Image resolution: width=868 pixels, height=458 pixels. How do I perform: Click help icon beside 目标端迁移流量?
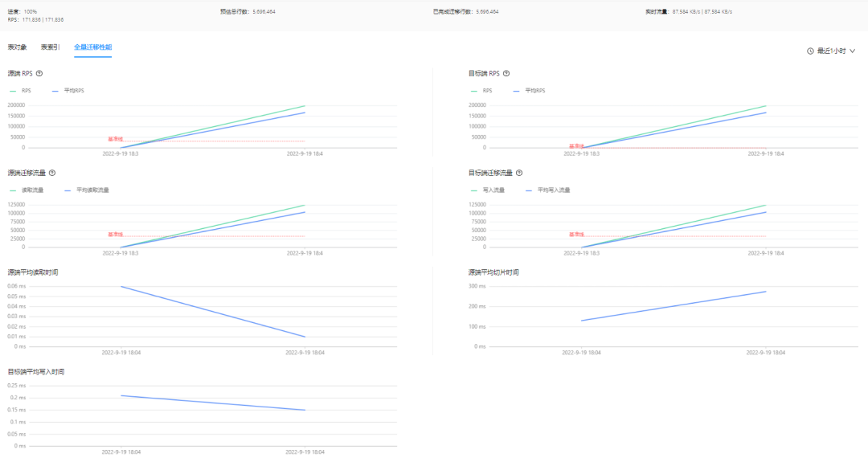pos(519,173)
